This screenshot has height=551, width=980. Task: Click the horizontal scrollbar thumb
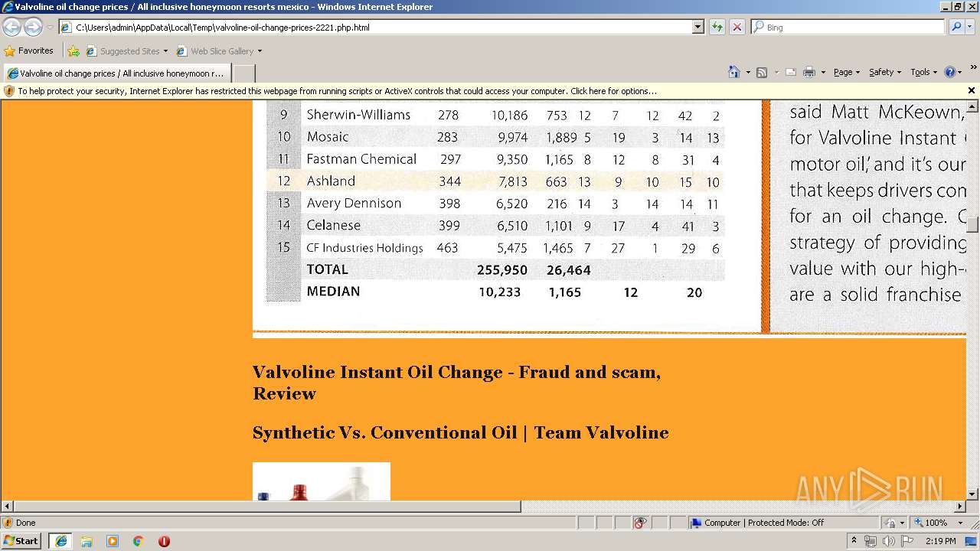point(267,506)
